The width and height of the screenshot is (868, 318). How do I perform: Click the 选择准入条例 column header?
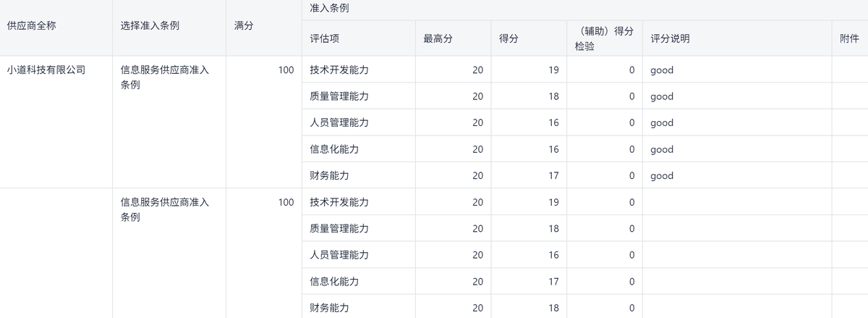[x=150, y=25]
